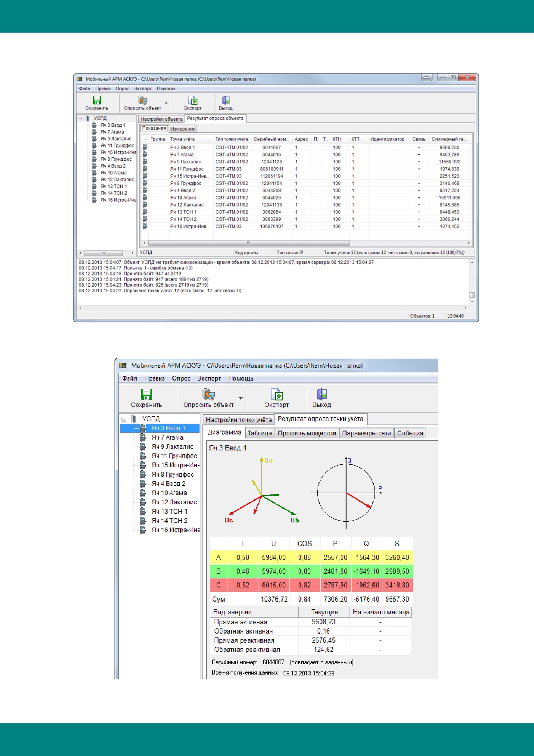
Task: Click the log panel vertical scrollbar down arrow
Action: coord(472,302)
